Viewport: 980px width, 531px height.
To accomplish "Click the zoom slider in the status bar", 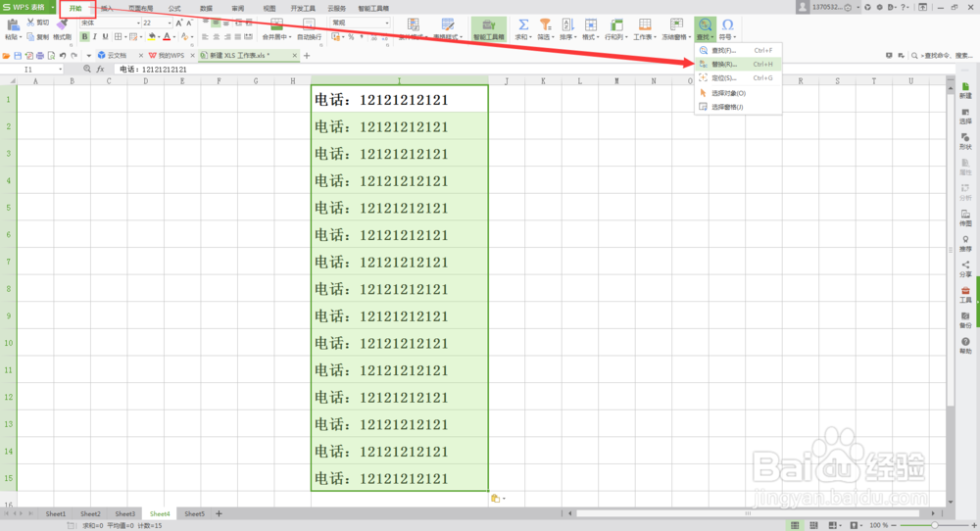I will click(935, 525).
